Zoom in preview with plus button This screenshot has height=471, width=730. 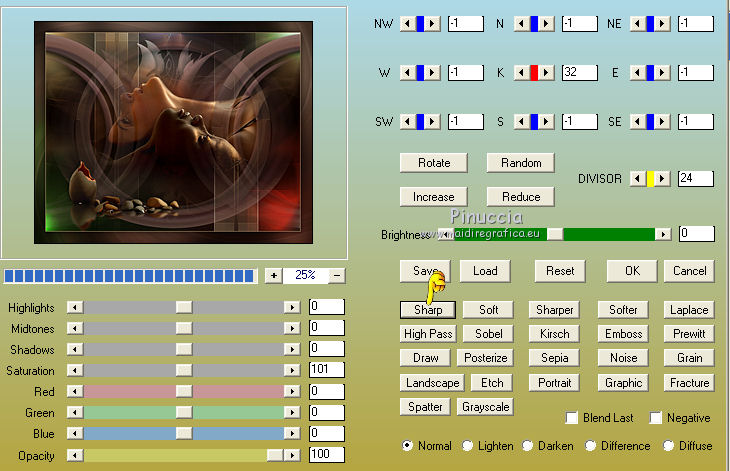click(274, 276)
